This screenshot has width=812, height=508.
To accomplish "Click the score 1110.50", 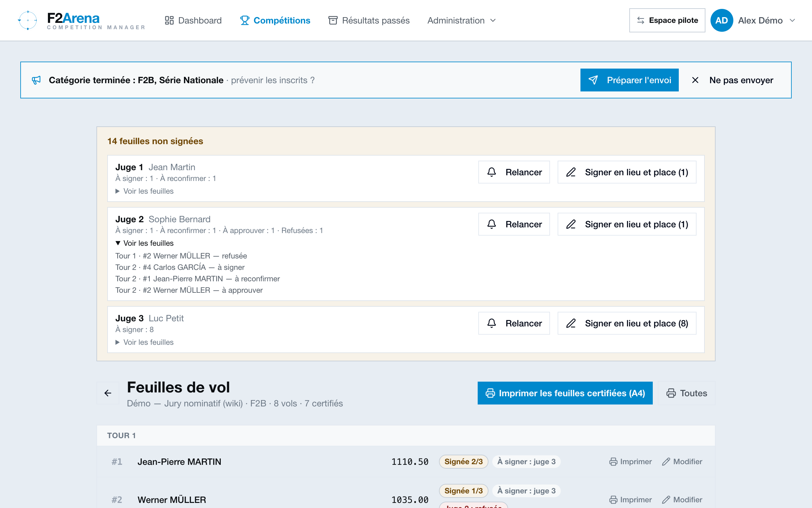I will click(410, 462).
